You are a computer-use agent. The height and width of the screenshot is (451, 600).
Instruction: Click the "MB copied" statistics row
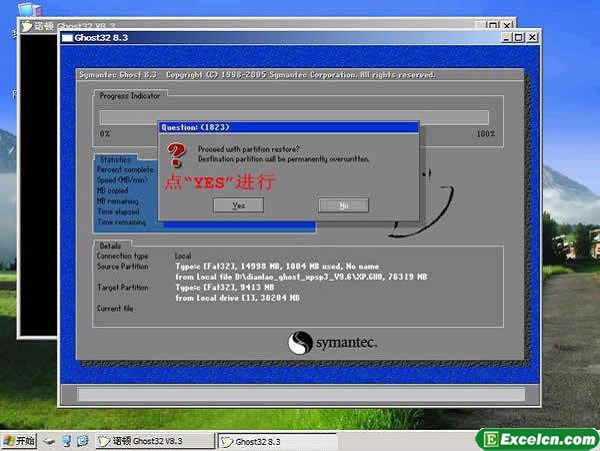coord(112,190)
